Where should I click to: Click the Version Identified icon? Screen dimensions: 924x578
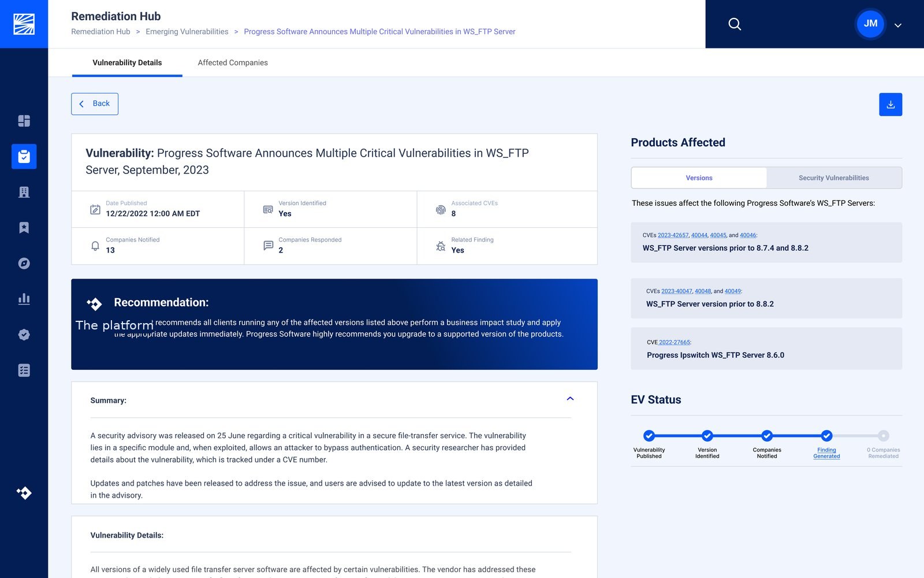click(x=268, y=209)
